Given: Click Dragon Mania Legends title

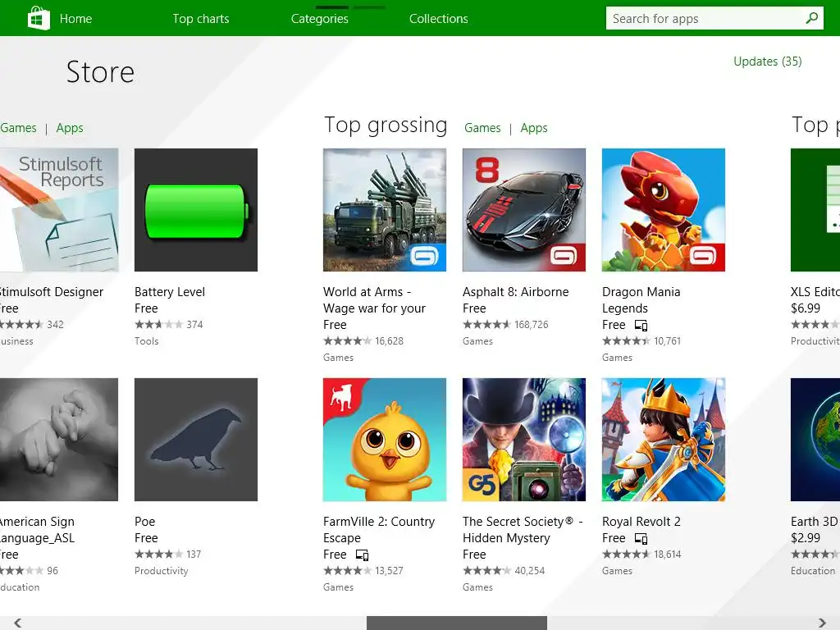Looking at the screenshot, I should (x=641, y=300).
